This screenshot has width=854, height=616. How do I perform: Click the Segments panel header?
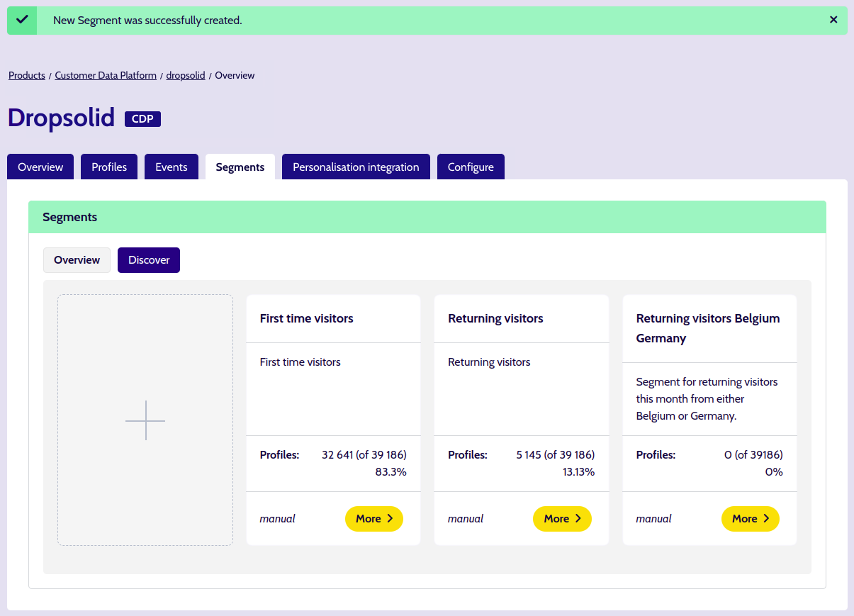tap(427, 217)
